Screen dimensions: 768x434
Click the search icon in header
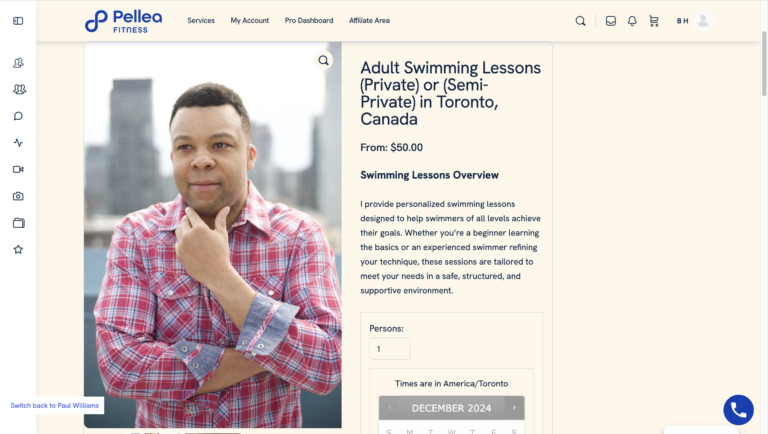point(580,21)
